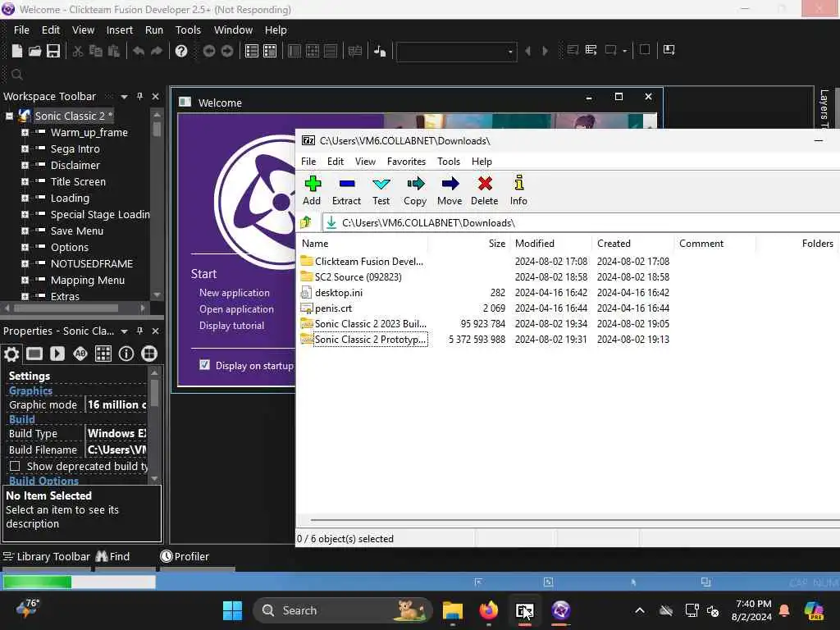840x630 pixels.
Task: Click New application link on Welcome page
Action: 235,293
